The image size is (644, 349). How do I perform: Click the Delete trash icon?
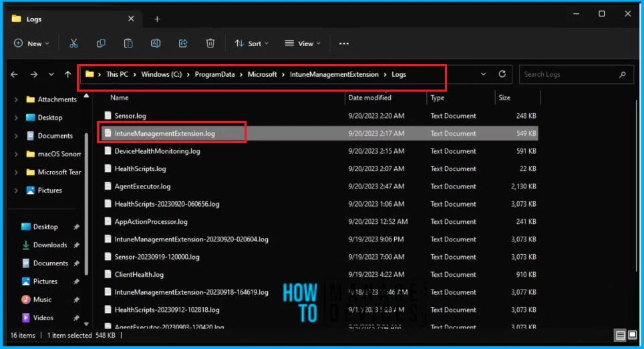[210, 43]
